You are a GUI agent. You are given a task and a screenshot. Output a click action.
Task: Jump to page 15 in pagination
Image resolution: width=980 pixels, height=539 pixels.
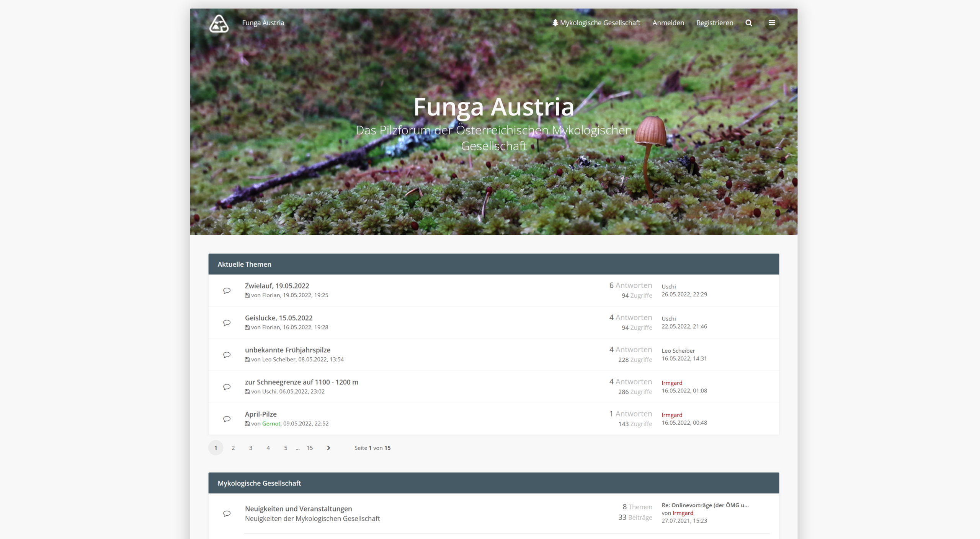point(310,448)
